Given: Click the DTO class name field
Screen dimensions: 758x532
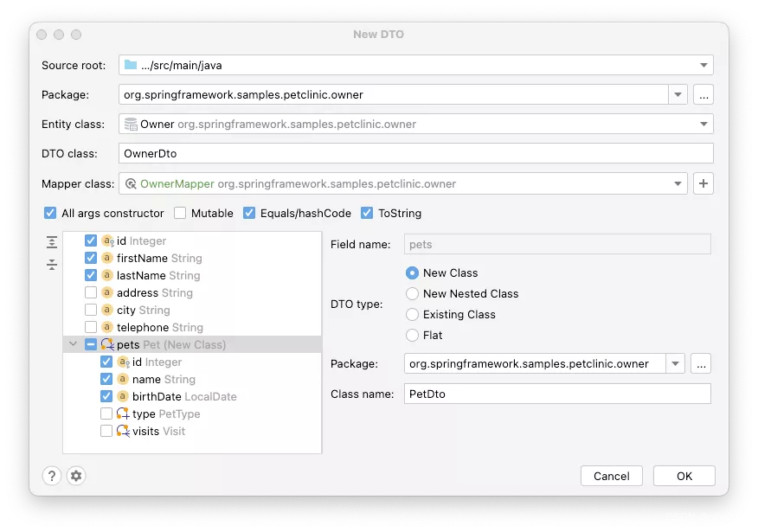Looking at the screenshot, I should (415, 154).
